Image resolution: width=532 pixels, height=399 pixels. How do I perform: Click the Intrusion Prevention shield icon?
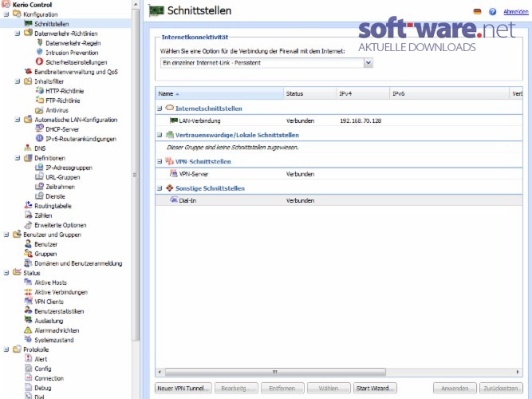(x=40, y=53)
